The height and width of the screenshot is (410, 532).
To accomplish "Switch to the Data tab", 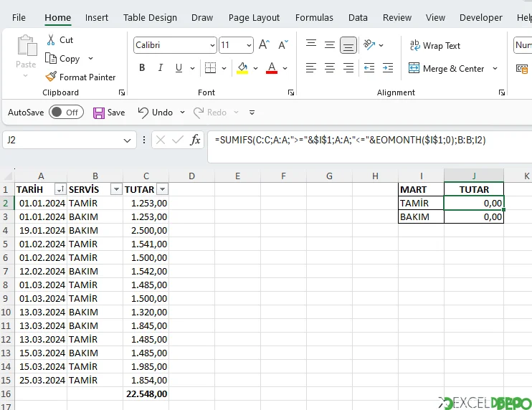I will pos(358,18).
